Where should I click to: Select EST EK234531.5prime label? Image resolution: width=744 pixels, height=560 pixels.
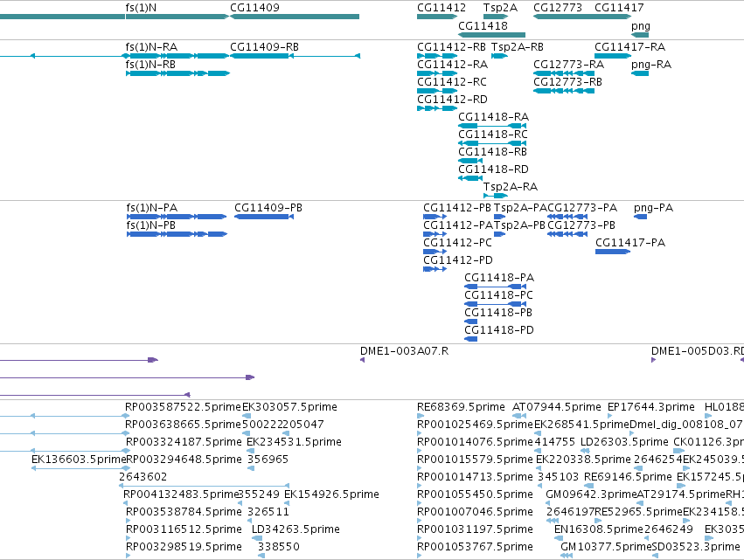(x=294, y=442)
